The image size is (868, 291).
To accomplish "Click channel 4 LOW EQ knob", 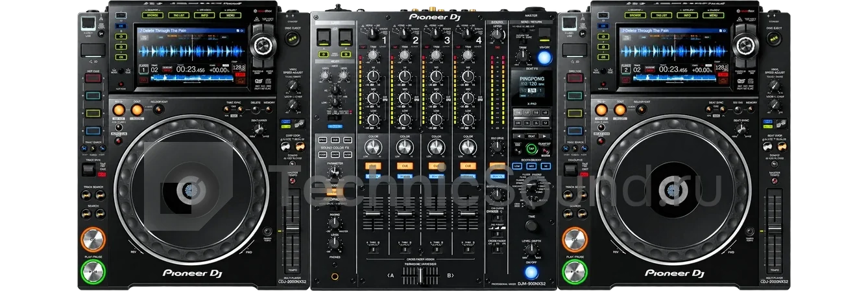I will 467,119.
